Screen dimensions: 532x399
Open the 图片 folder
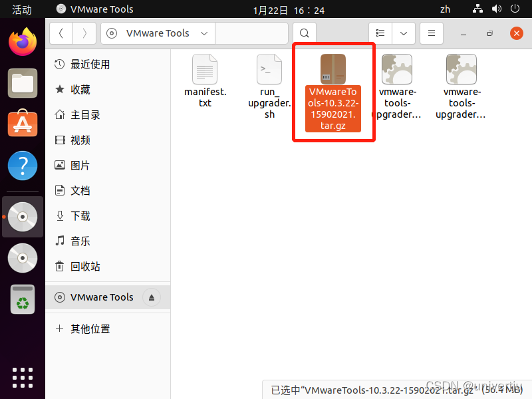(108, 165)
